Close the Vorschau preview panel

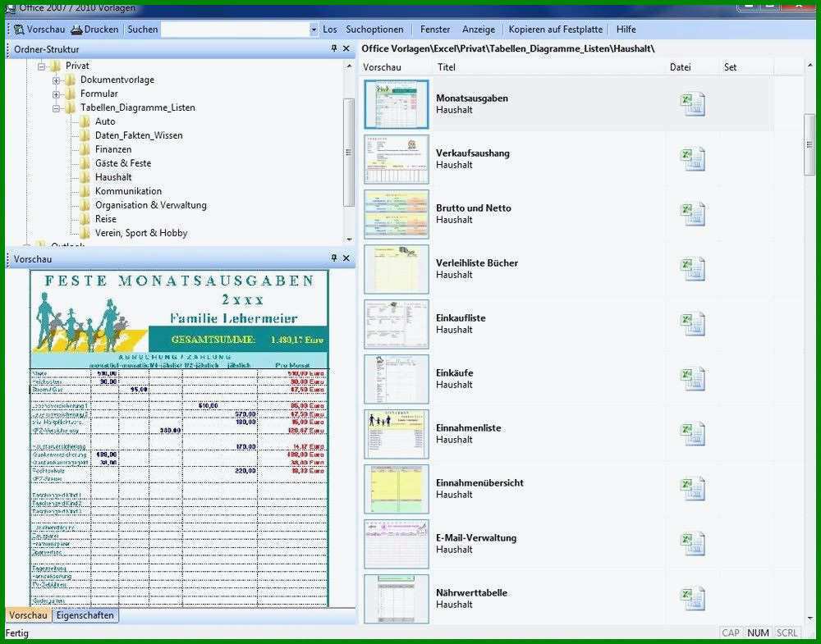(346, 258)
